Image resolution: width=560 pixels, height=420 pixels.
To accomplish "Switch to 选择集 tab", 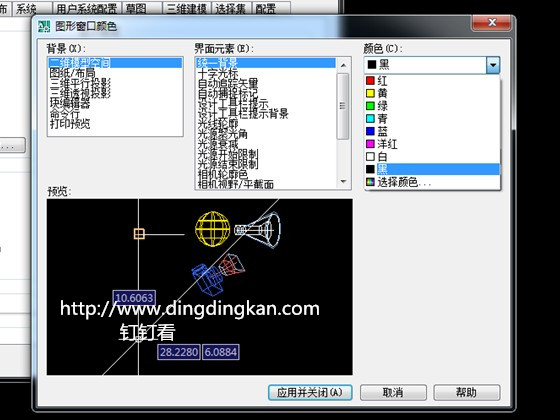I will click(x=231, y=9).
